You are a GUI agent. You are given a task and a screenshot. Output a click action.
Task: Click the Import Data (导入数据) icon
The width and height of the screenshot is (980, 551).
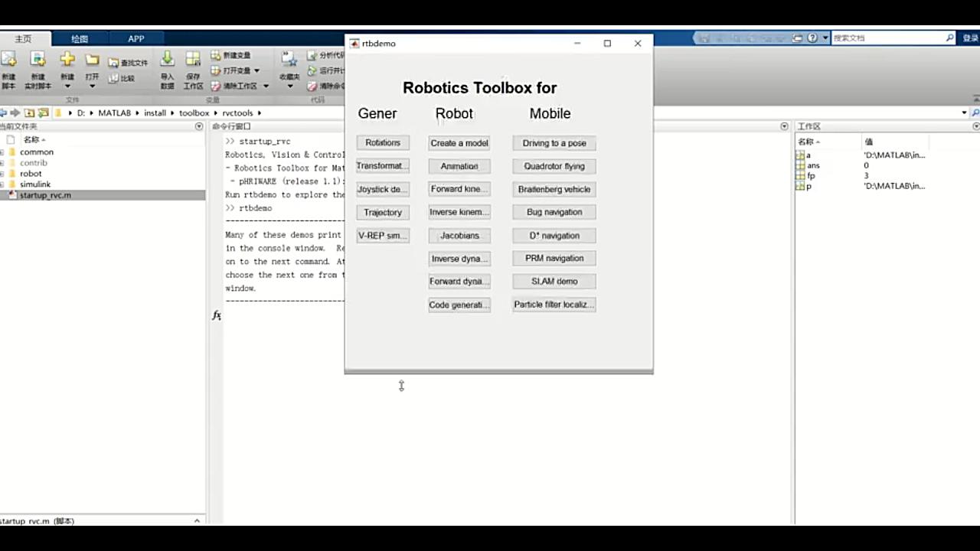pyautogui.click(x=168, y=60)
